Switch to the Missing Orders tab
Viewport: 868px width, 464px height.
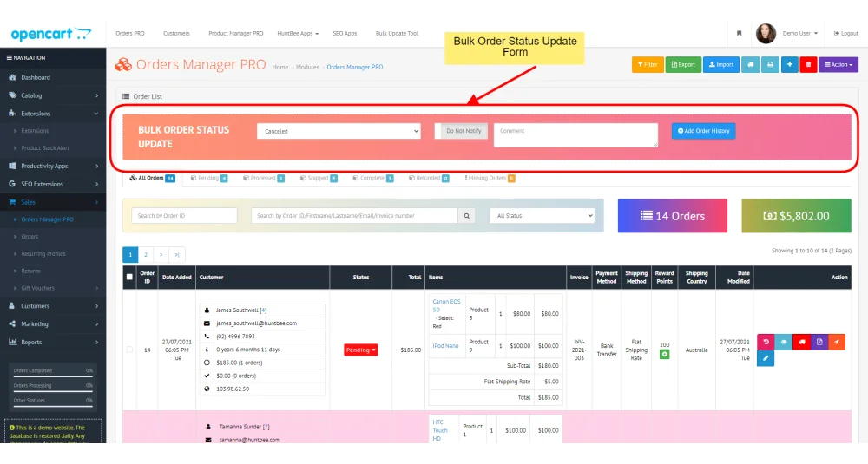490,178
